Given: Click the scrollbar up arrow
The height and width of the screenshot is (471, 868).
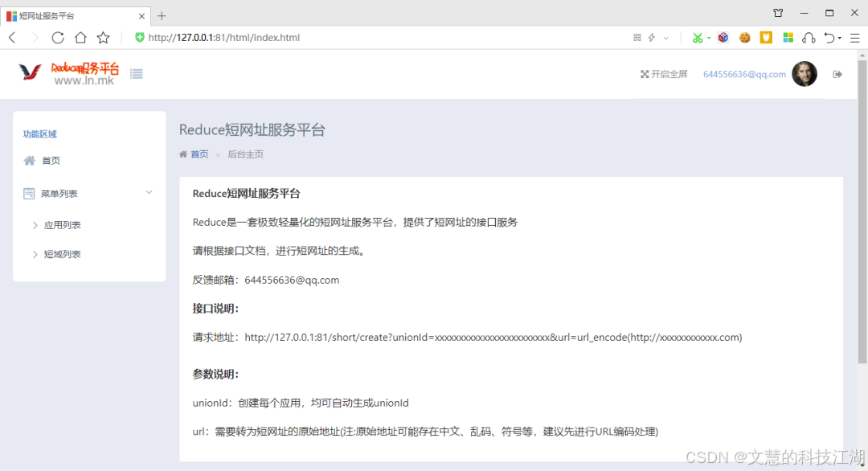Looking at the screenshot, I should (x=862, y=55).
